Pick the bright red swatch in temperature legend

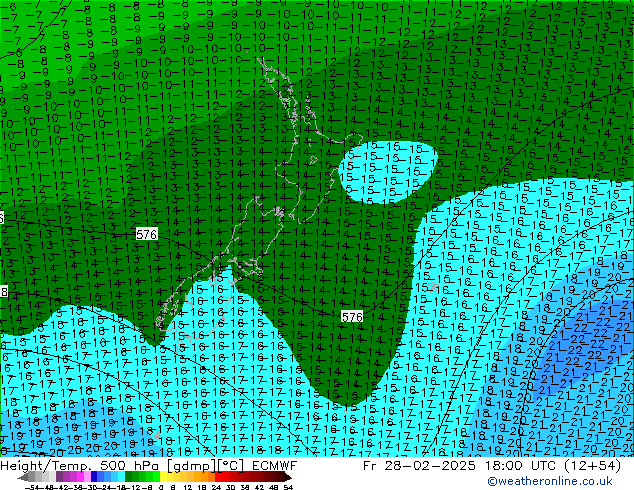[218, 477]
